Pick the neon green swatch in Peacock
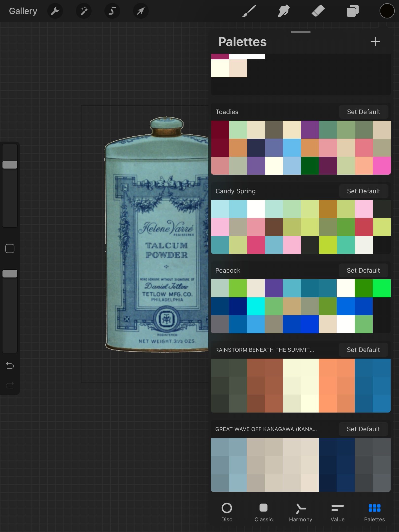The height and width of the screenshot is (532, 399). [x=382, y=288]
